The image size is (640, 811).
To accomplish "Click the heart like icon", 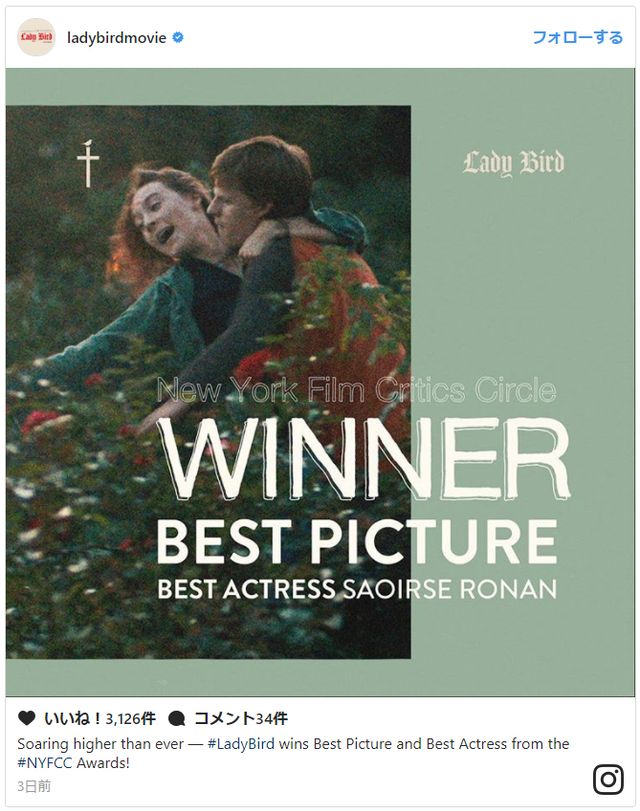I will point(26,718).
